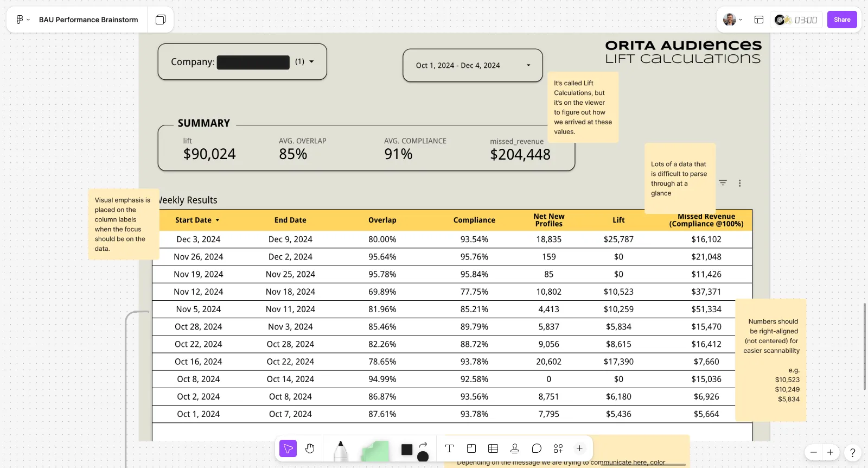
Task: Open the pages panel icon
Action: point(161,20)
